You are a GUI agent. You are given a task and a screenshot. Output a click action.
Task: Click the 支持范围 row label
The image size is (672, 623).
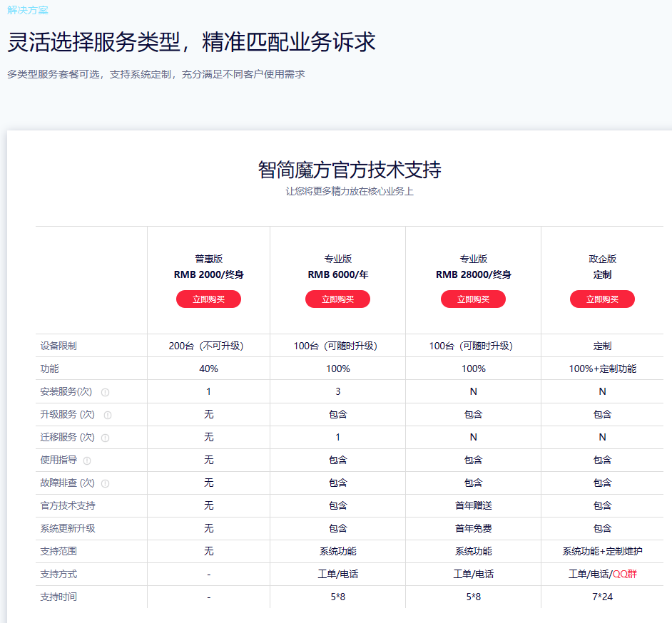(x=58, y=551)
